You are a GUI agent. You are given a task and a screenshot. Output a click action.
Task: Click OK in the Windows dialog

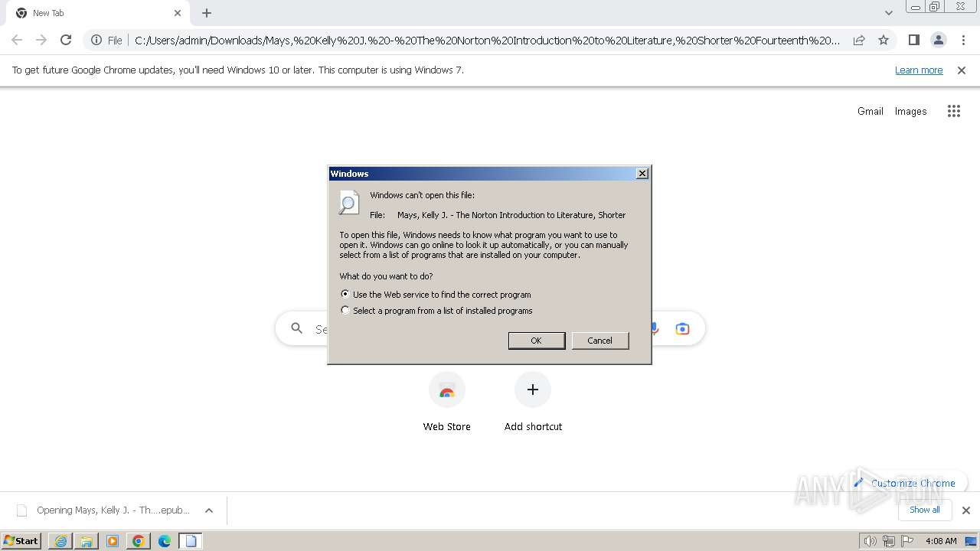pyautogui.click(x=537, y=341)
